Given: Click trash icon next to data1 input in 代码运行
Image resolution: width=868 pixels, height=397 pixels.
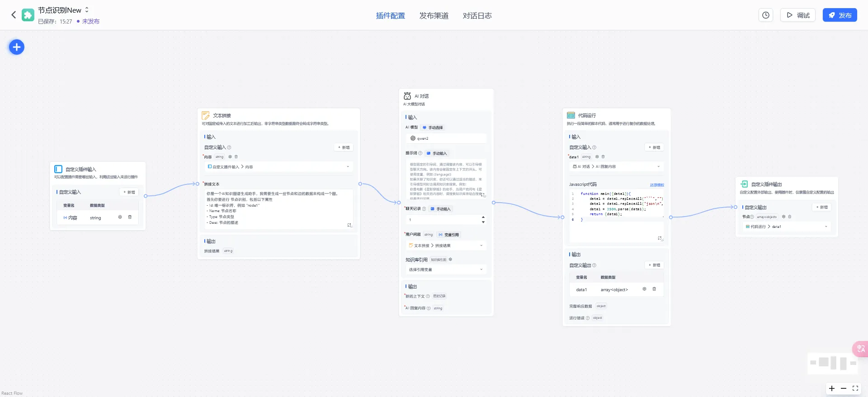Looking at the screenshot, I should pos(603,157).
